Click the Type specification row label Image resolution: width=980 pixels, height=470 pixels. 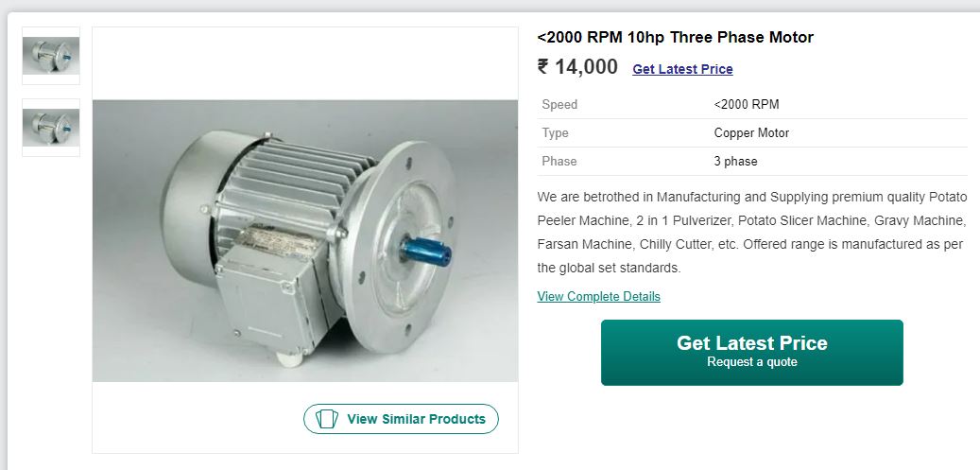(x=555, y=132)
